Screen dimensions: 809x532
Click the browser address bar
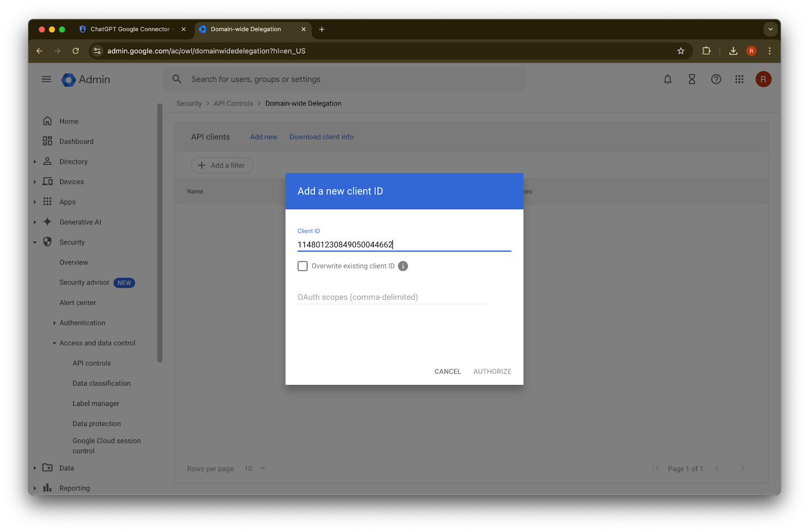389,51
